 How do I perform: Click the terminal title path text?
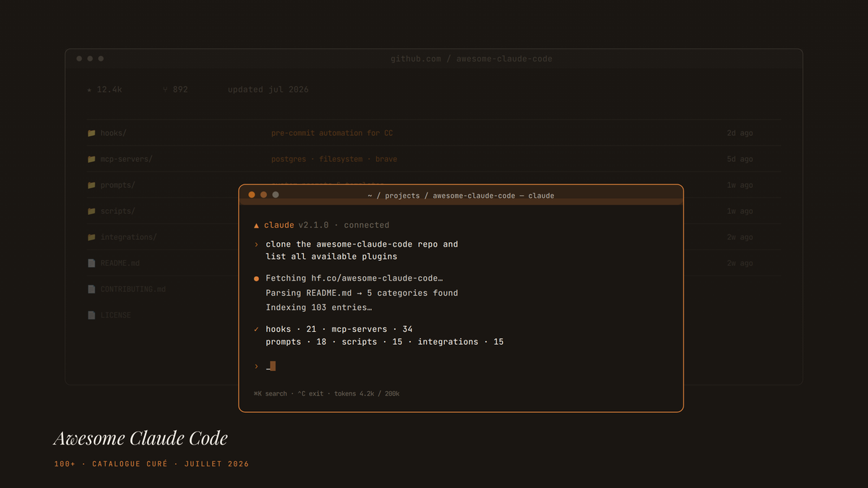(461, 196)
